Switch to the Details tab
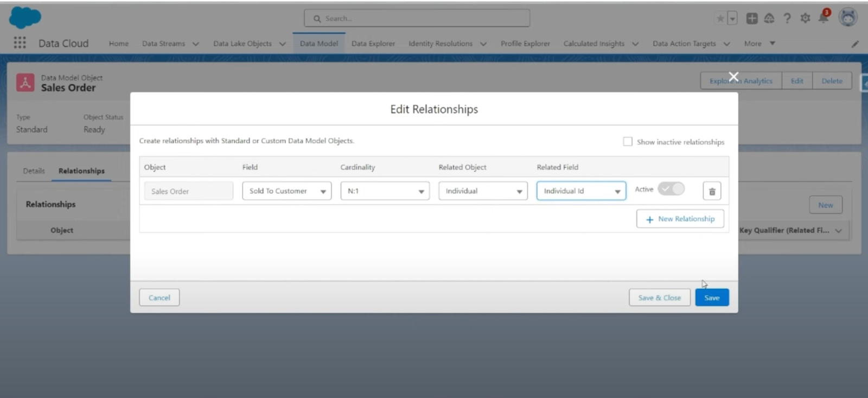The image size is (868, 398). tap(34, 171)
